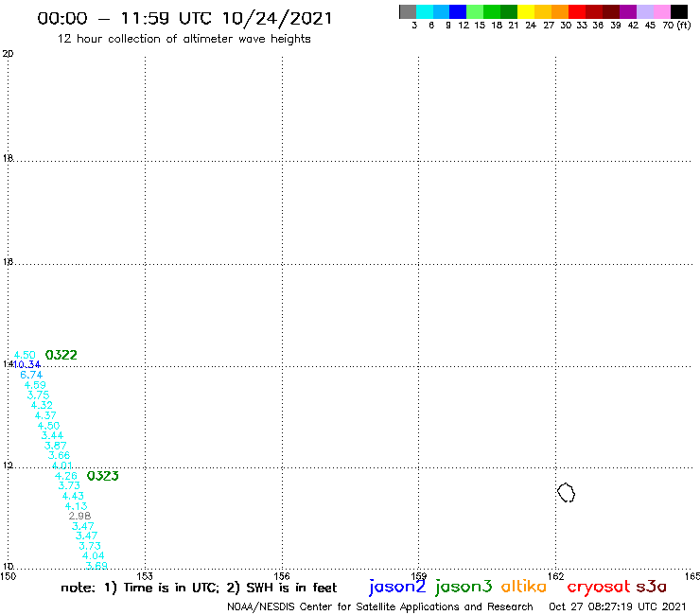Viewport: 700px width, 615px height.
Task: Click the latitude axis label 20
Action: point(8,54)
